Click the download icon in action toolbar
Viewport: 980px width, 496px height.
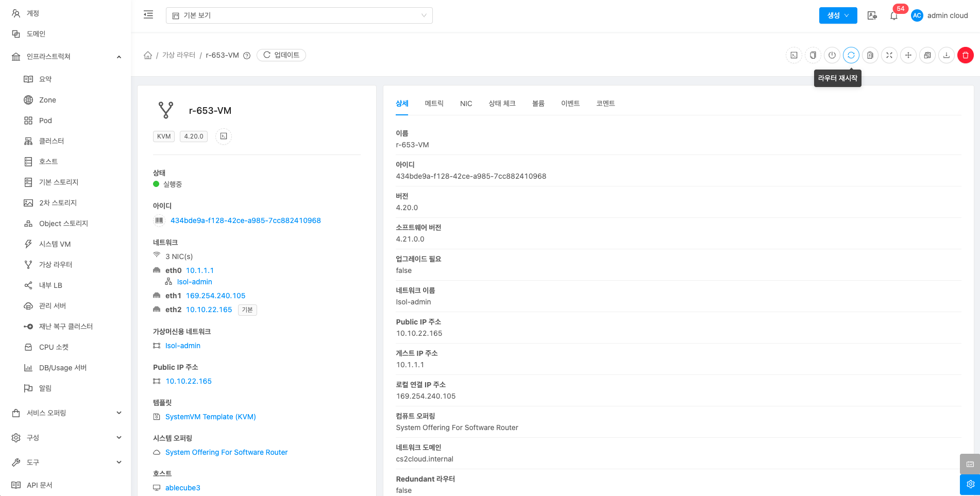click(x=946, y=55)
